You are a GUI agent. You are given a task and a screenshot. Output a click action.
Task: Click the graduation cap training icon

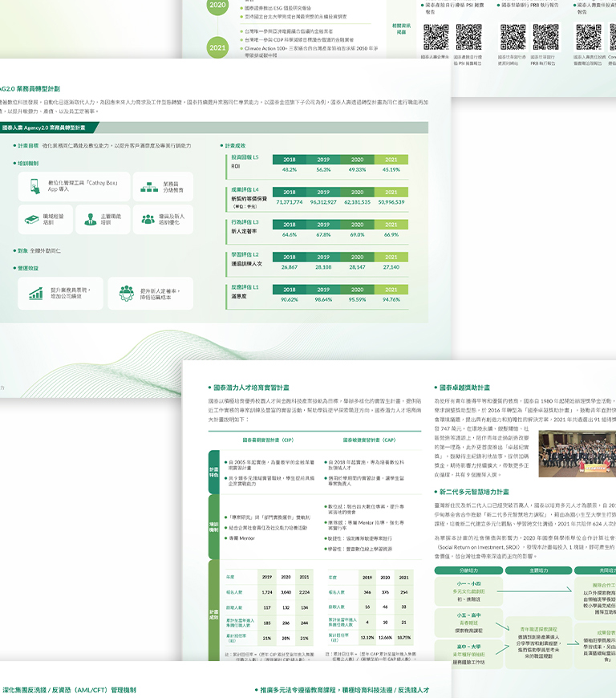pos(31,219)
